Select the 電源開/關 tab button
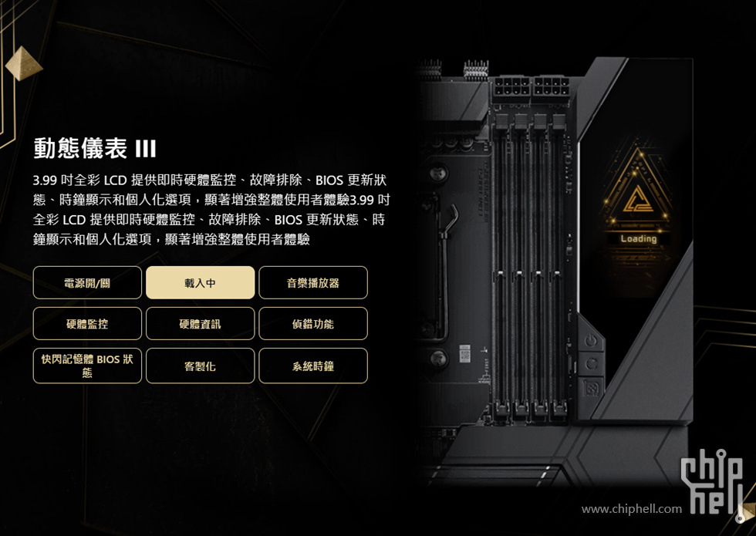 87,282
